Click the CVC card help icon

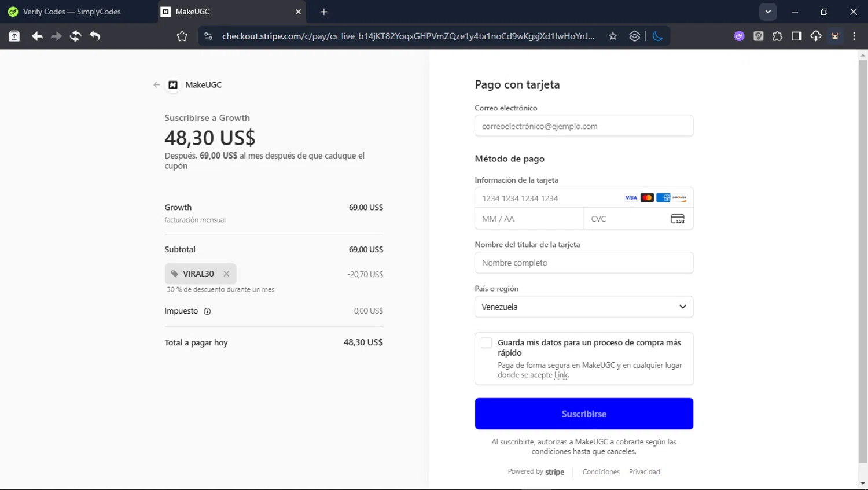coord(678,219)
